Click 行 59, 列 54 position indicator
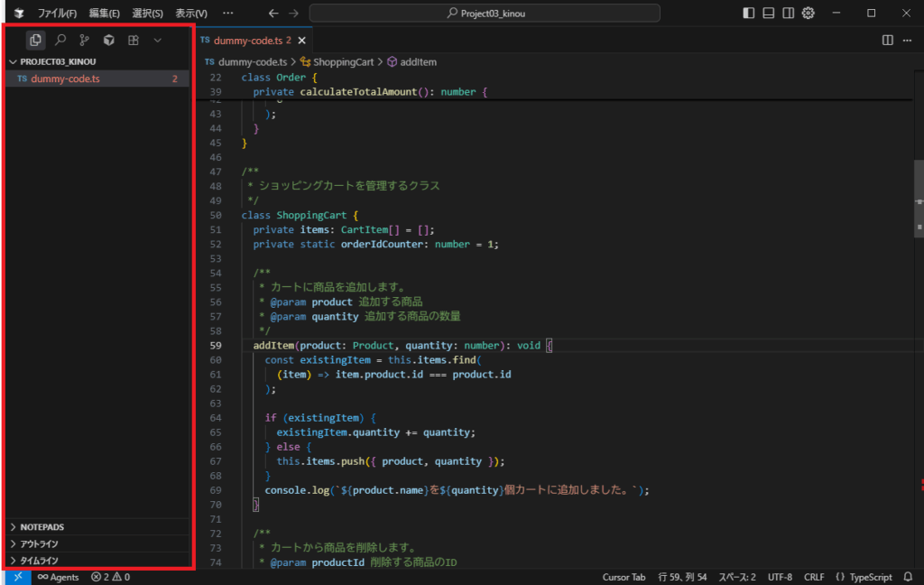The width and height of the screenshot is (924, 585). (682, 577)
